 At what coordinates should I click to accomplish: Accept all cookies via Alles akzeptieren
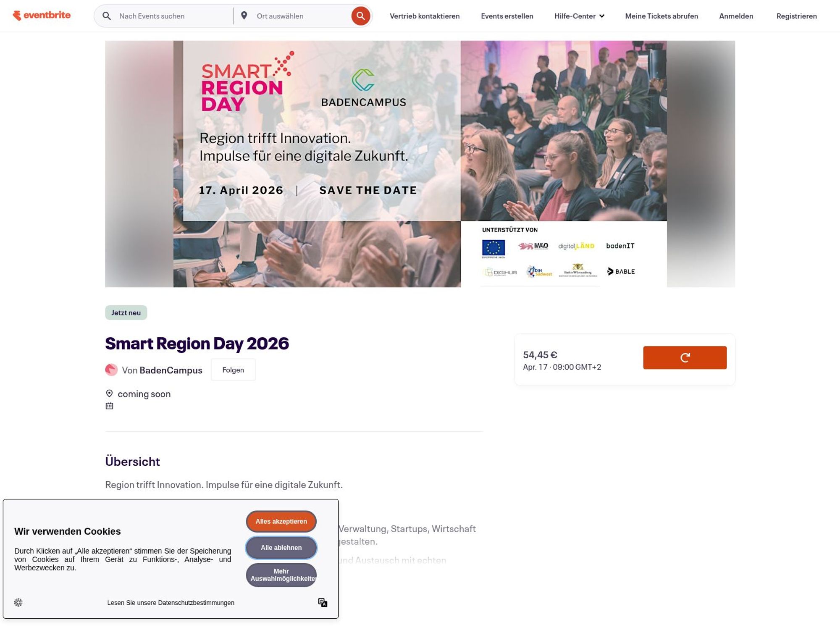tap(281, 521)
